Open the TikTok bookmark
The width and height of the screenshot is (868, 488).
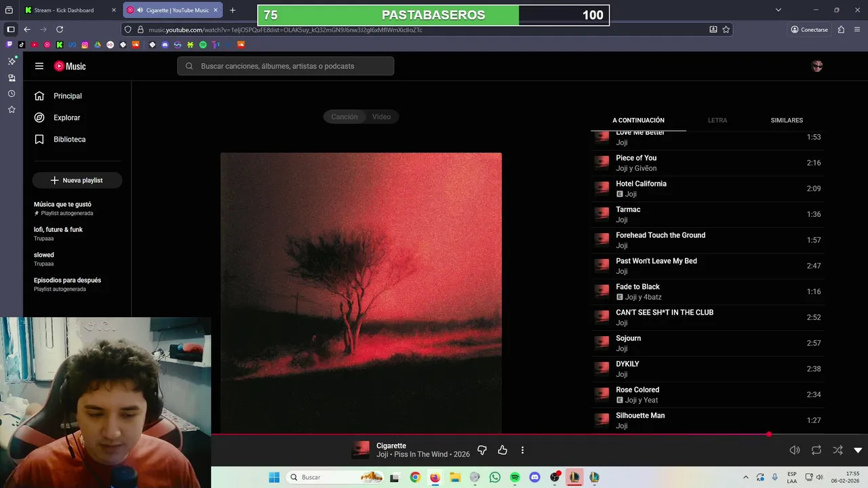22,45
